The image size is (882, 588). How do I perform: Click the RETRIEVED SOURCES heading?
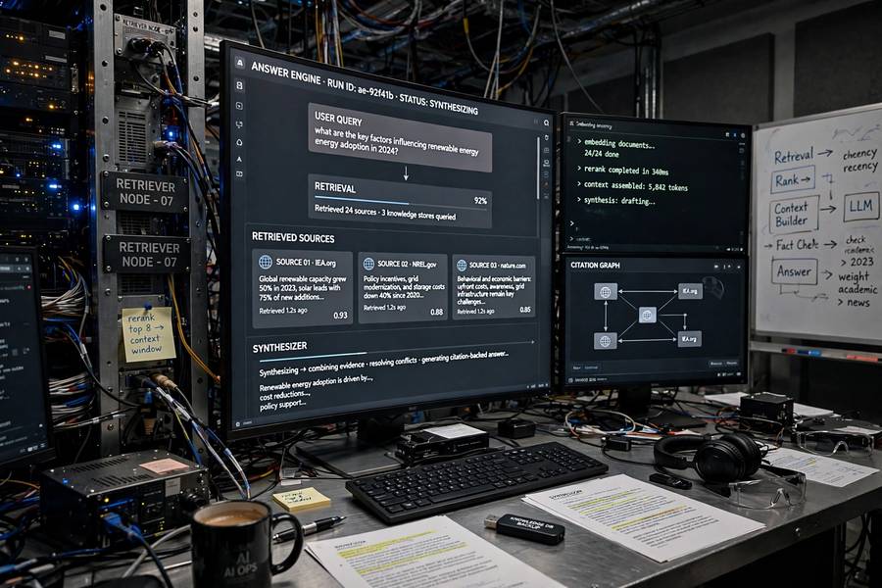pos(293,238)
